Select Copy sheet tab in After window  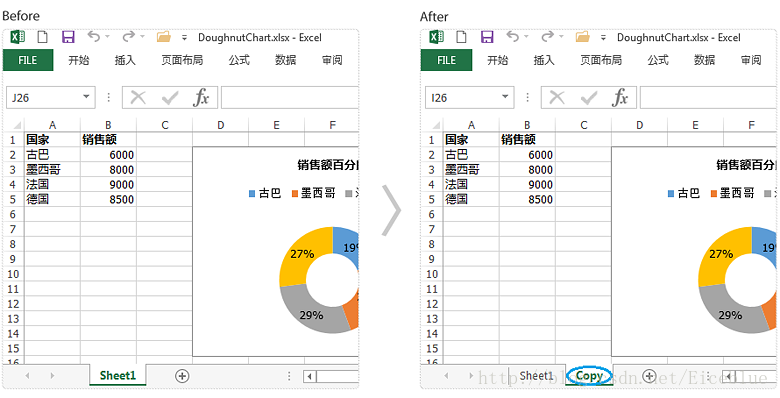589,376
